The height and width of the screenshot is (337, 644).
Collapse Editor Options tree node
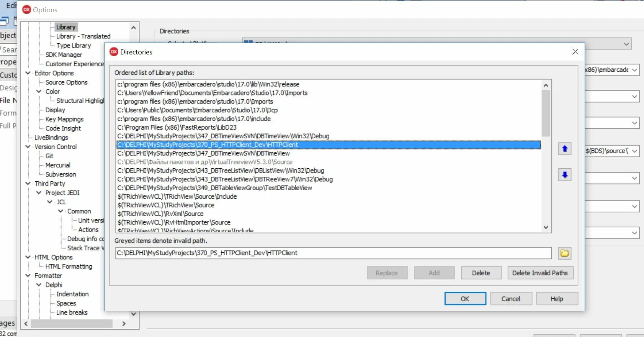(28, 73)
